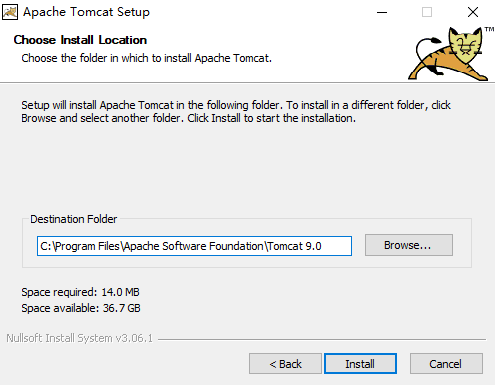The width and height of the screenshot is (495, 385).
Task: Click the Apache Tomcat Setup title bar icon
Action: point(10,12)
